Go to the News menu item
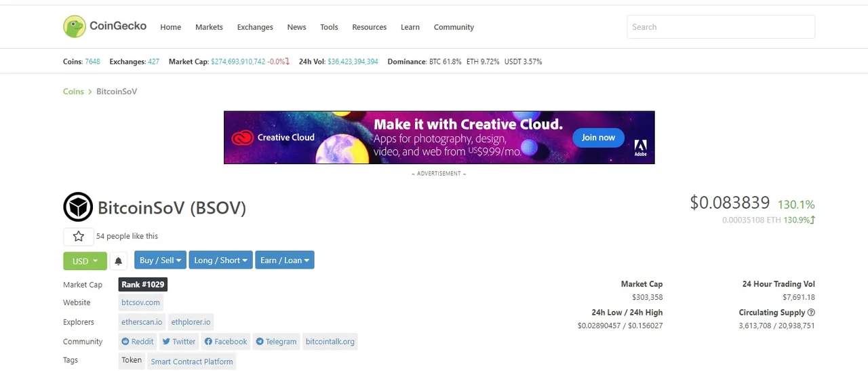 coord(296,27)
